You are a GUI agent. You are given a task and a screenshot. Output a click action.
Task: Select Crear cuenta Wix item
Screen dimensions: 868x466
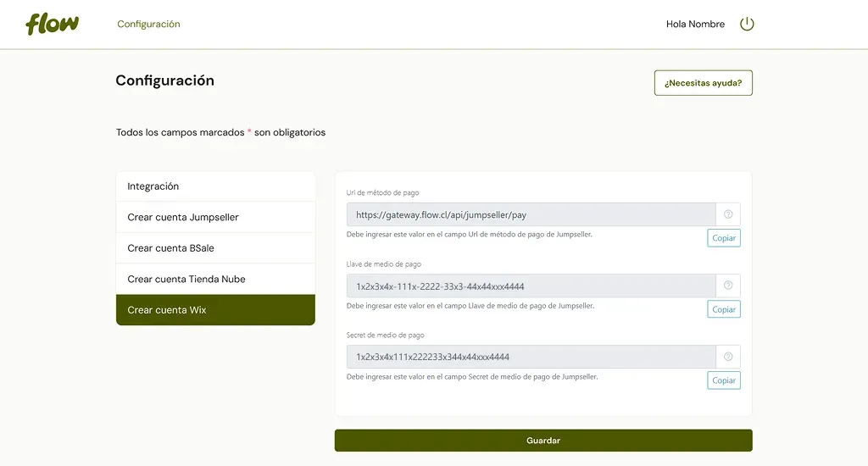215,310
